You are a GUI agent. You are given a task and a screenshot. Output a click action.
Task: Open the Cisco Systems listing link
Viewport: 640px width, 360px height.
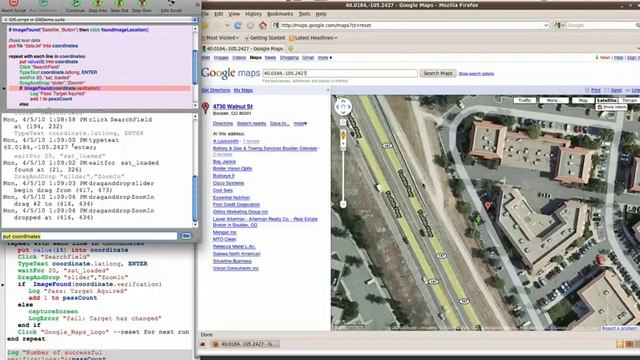[228, 183]
